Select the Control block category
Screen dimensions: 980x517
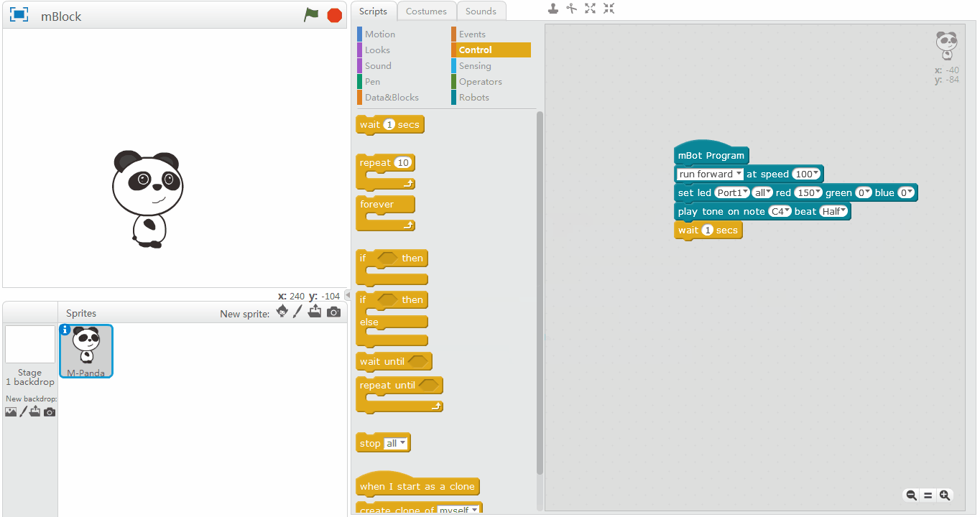[x=491, y=50]
